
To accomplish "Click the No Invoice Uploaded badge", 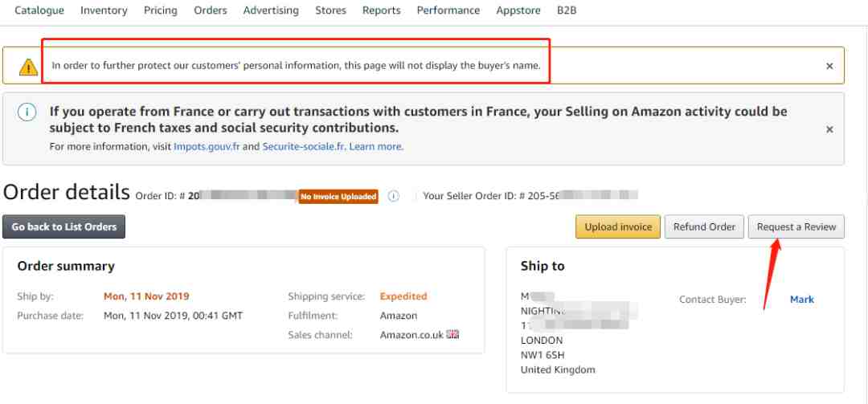I will click(x=338, y=197).
